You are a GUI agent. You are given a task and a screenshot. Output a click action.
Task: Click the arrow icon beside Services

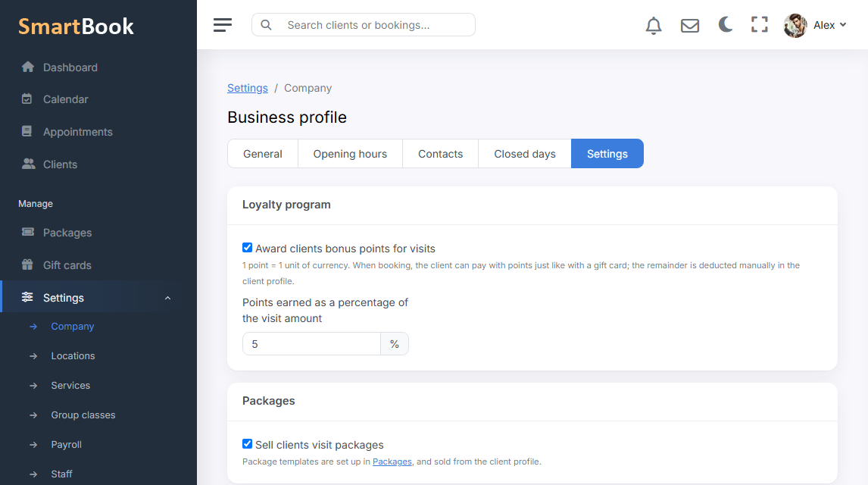[x=33, y=385]
